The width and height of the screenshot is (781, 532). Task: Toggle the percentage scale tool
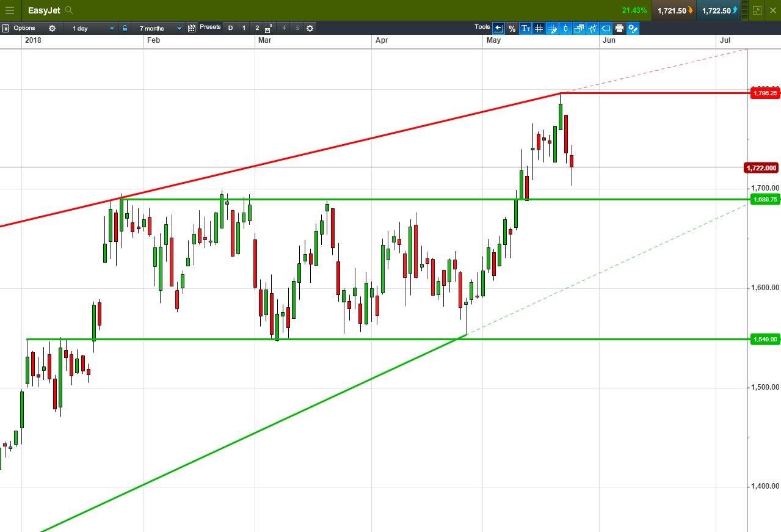pos(512,28)
